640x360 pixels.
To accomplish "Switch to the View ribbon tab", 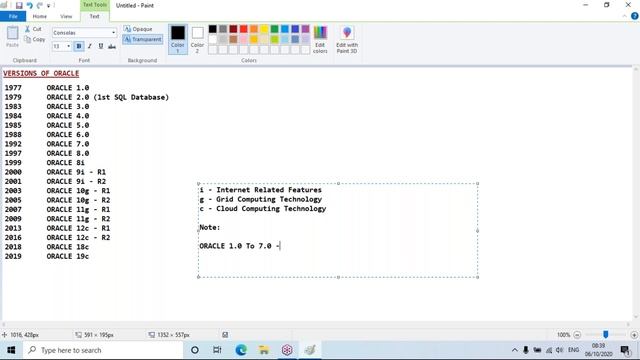I will [66, 16].
